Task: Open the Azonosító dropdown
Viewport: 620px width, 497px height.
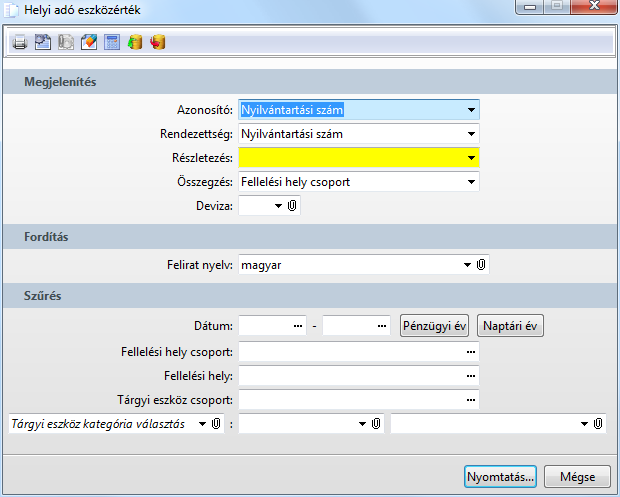Action: pos(471,110)
